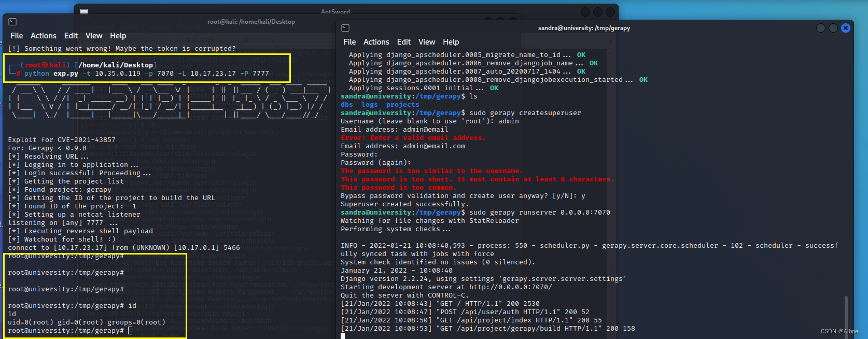868x339 pixels.
Task: Open Actions menu in root@kali terminal
Action: point(44,36)
